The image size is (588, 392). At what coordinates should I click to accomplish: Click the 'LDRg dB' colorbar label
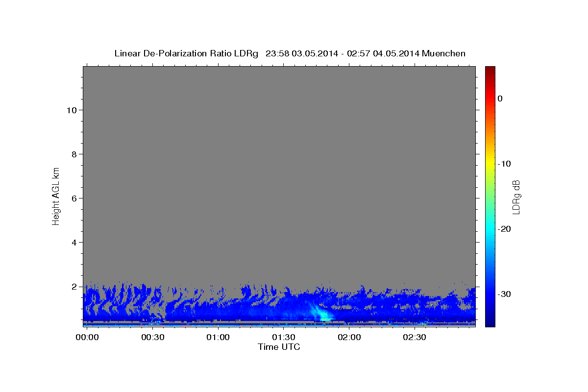click(x=516, y=196)
